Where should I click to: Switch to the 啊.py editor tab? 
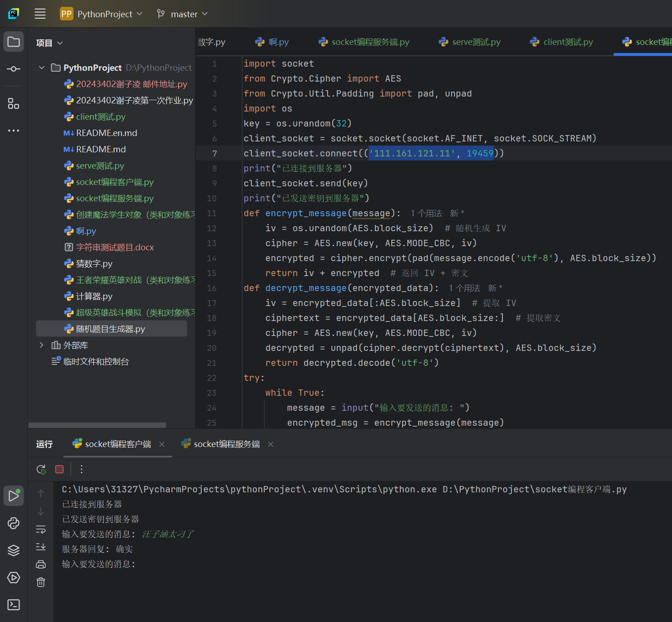click(272, 42)
